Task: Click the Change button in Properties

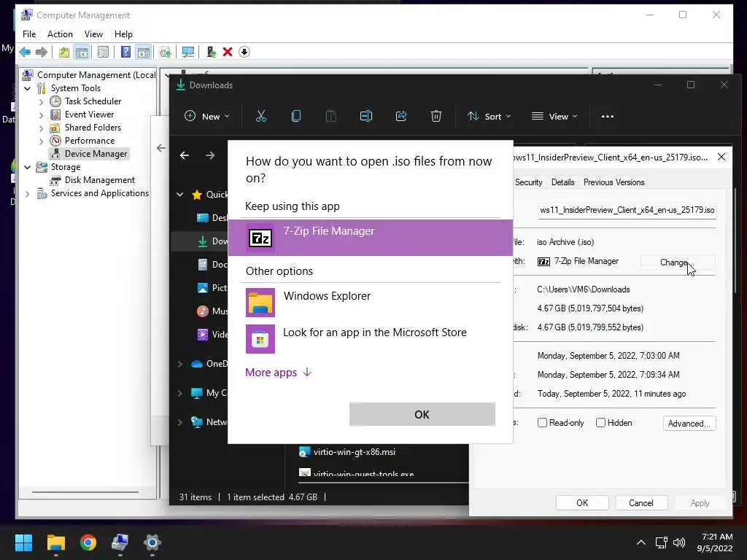Action: coord(678,262)
